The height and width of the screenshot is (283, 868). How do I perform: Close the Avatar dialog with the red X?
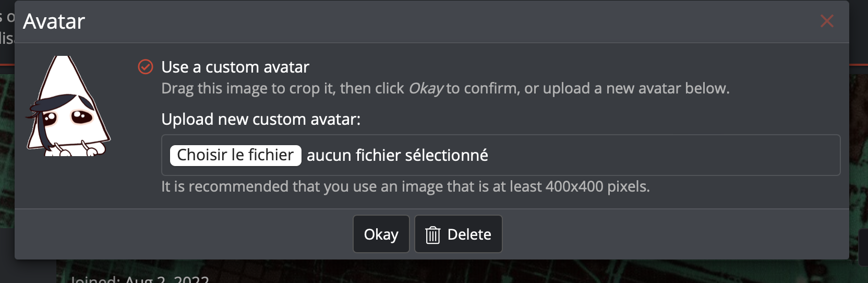(x=827, y=21)
